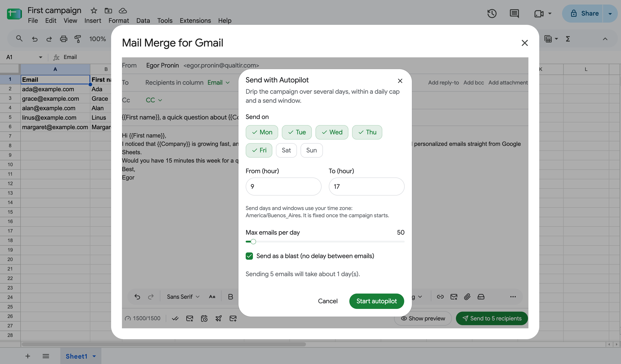
Task: Toggle Tuesday send day chip
Action: pos(297,132)
